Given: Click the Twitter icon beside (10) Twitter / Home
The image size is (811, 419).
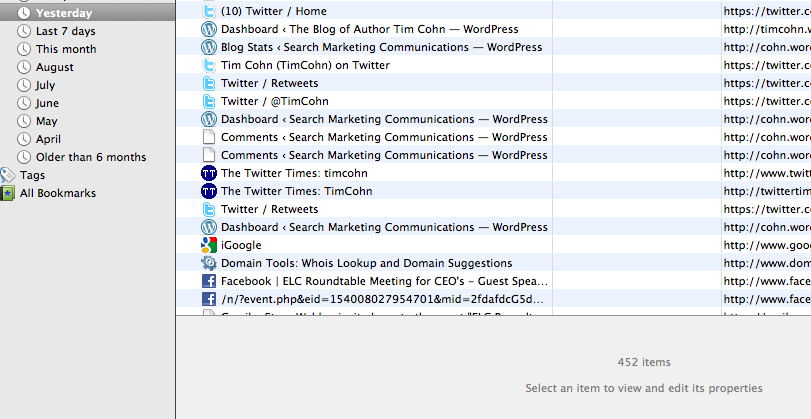Looking at the screenshot, I should [209, 11].
